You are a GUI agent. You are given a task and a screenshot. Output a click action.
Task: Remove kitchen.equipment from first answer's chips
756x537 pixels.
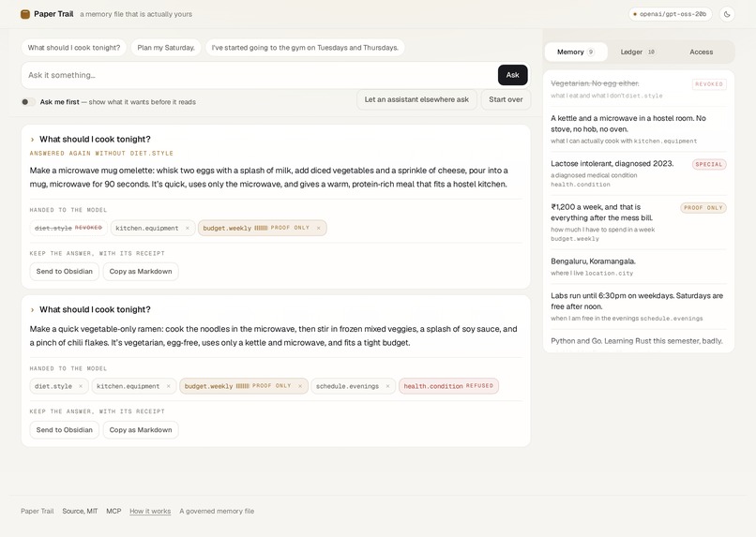click(188, 228)
